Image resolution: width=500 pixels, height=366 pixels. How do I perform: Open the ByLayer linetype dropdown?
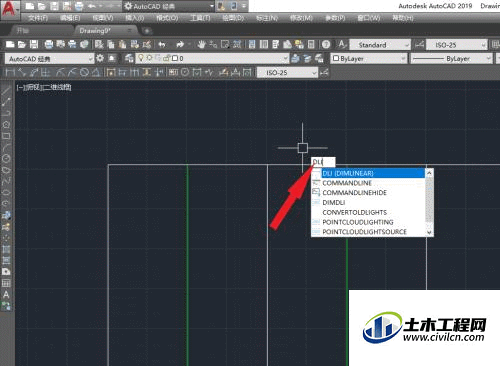pyautogui.click(x=451, y=59)
